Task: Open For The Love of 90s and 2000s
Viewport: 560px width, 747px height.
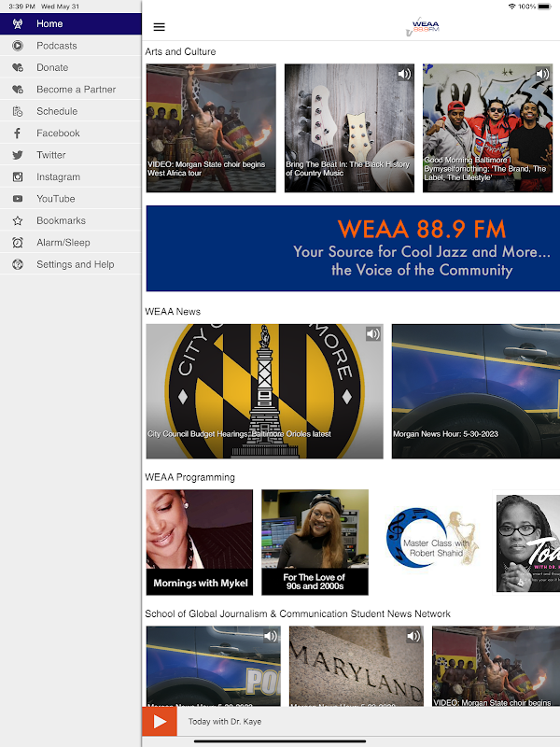Action: click(x=315, y=543)
